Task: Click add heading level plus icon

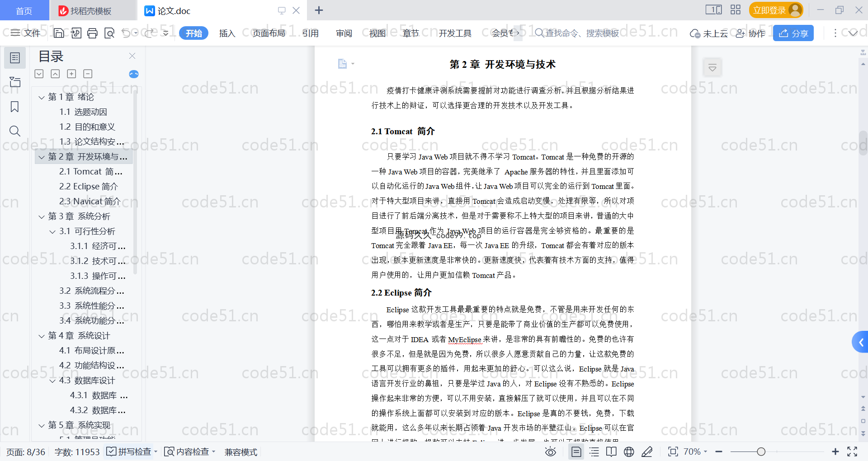Action: coord(71,74)
